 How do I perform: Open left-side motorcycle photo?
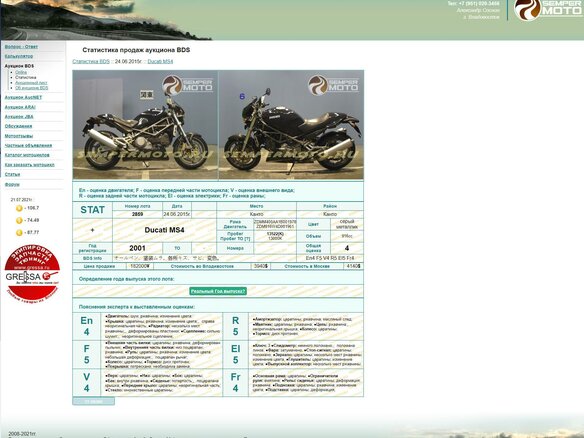point(145,125)
